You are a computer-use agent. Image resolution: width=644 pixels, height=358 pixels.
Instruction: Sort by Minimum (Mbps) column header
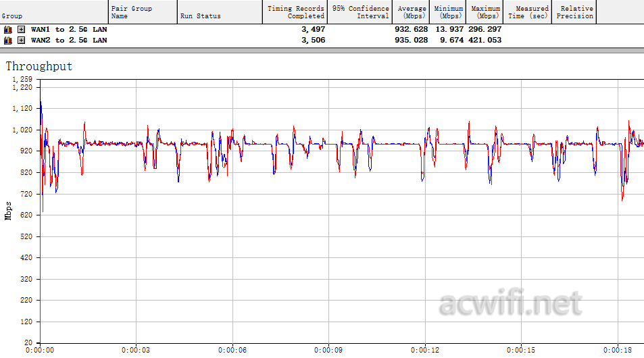tap(447, 12)
